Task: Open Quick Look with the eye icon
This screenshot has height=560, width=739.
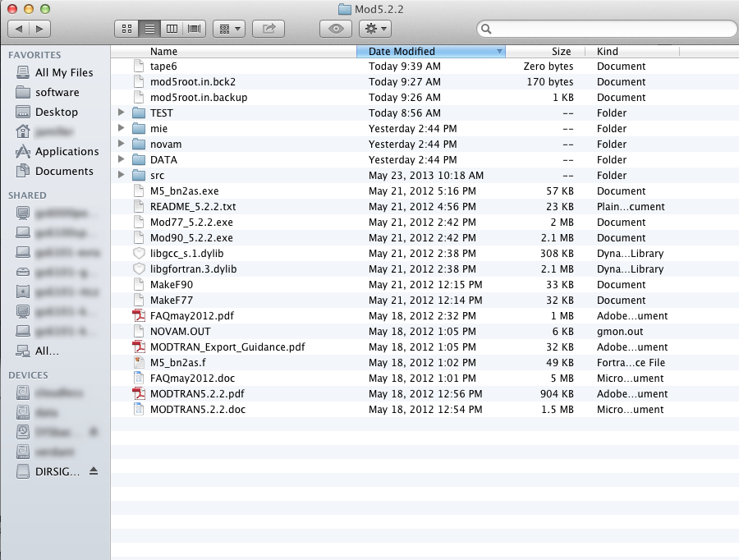Action: pos(336,28)
